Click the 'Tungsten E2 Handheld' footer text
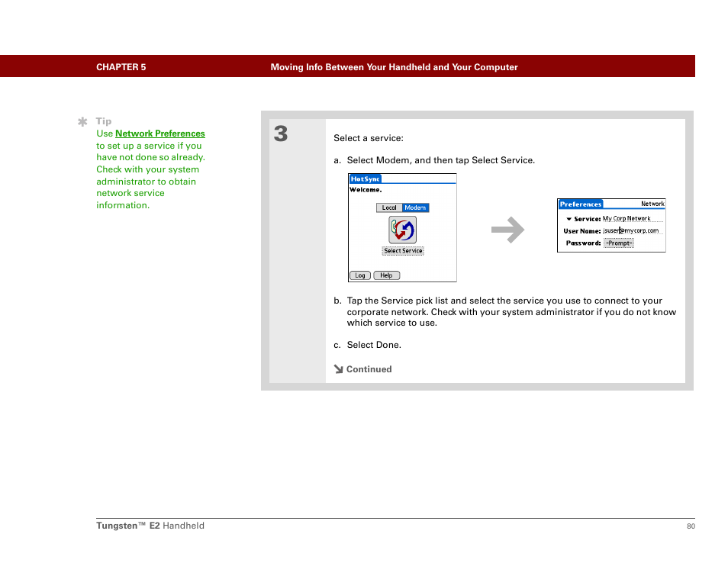Image resolution: width=728 pixels, height=563 pixels. click(150, 526)
